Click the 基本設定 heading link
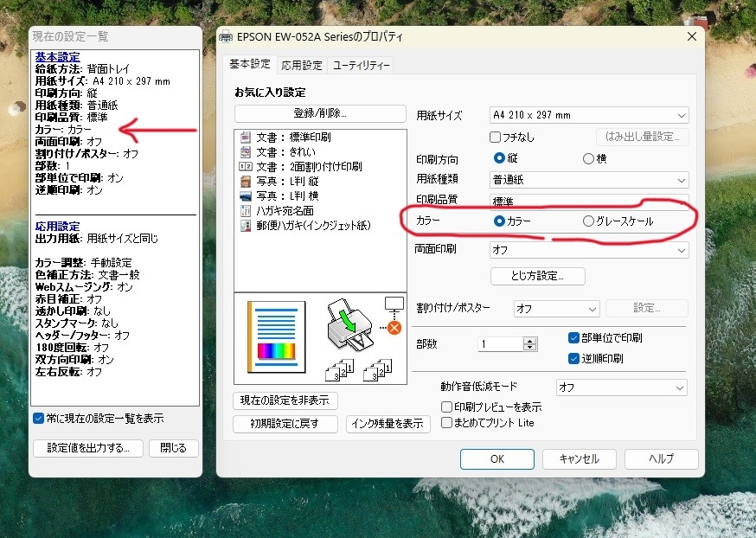The width and height of the screenshot is (756, 538). (x=57, y=57)
